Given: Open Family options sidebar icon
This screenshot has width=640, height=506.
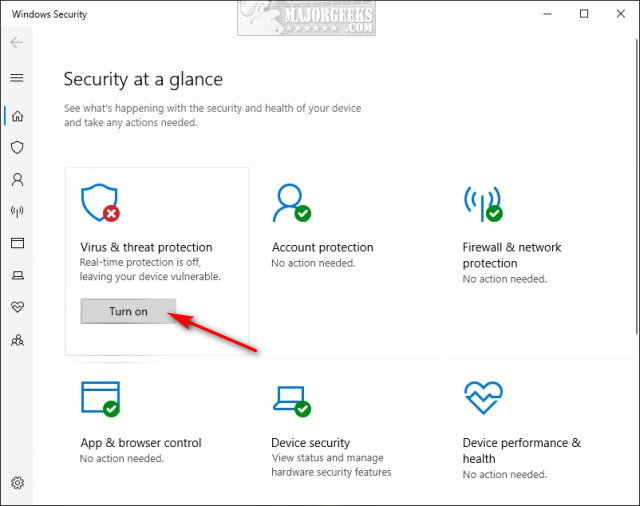Looking at the screenshot, I should [17, 339].
